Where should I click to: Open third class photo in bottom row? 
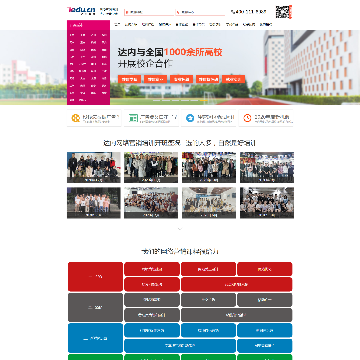209,203
